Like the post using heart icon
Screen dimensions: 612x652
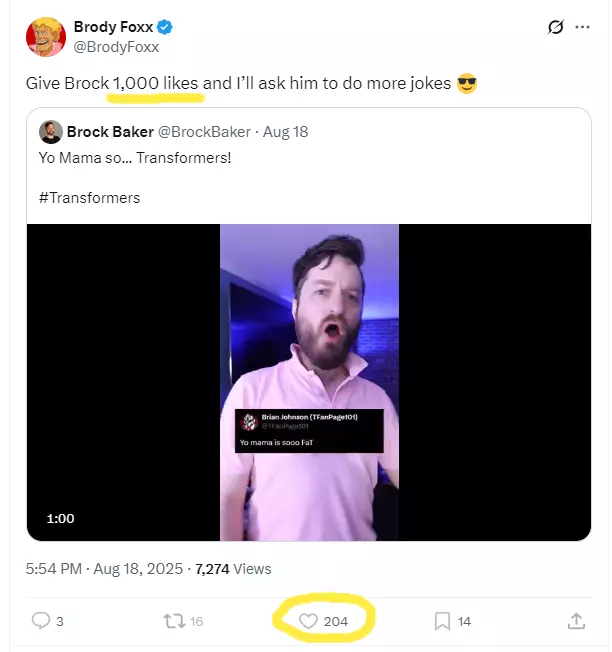[309, 621]
